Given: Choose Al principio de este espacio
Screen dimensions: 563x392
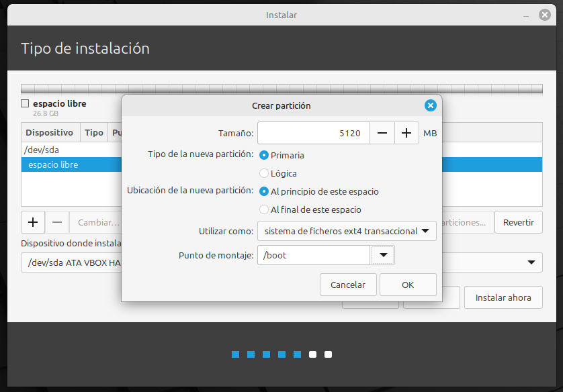Looking at the screenshot, I should click(265, 191).
